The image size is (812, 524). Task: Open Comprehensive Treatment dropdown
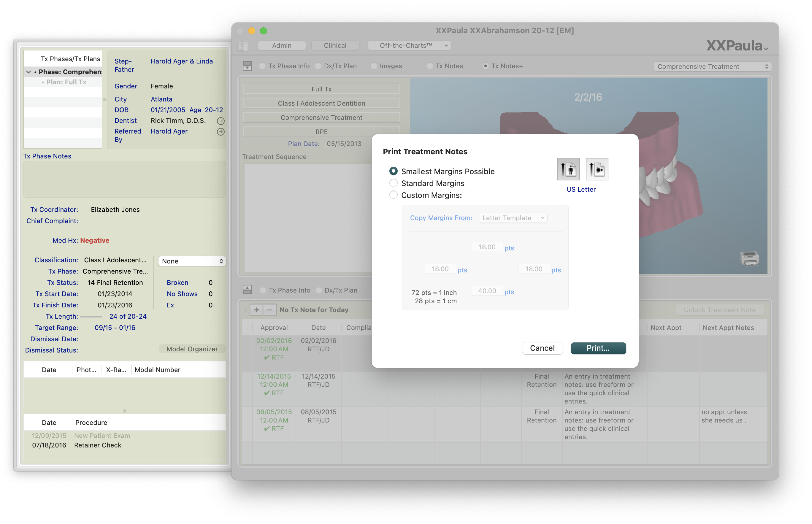[x=712, y=66]
